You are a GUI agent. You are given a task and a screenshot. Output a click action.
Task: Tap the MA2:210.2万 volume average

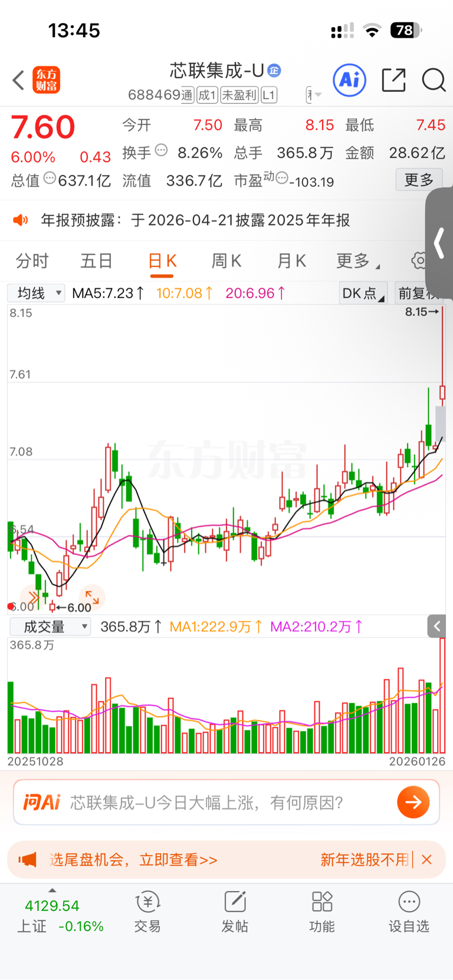click(316, 626)
